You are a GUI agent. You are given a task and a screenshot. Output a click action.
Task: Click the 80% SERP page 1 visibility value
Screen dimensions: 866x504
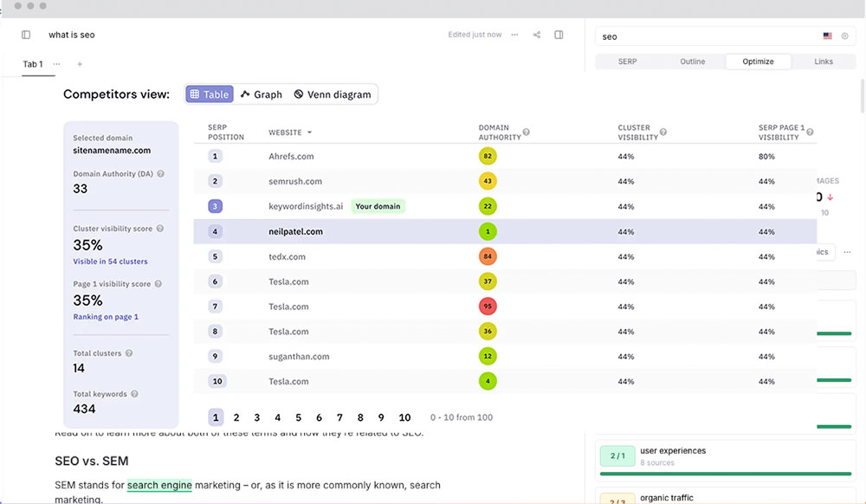(766, 156)
